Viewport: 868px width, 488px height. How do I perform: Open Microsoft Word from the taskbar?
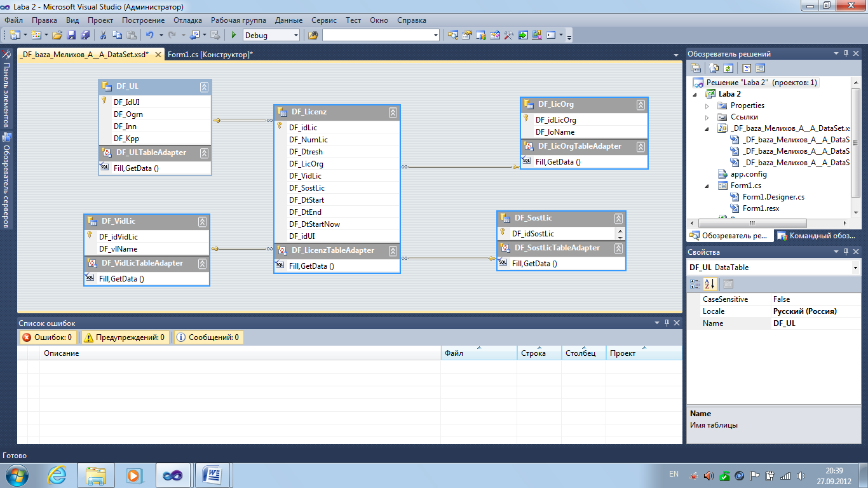tap(212, 475)
